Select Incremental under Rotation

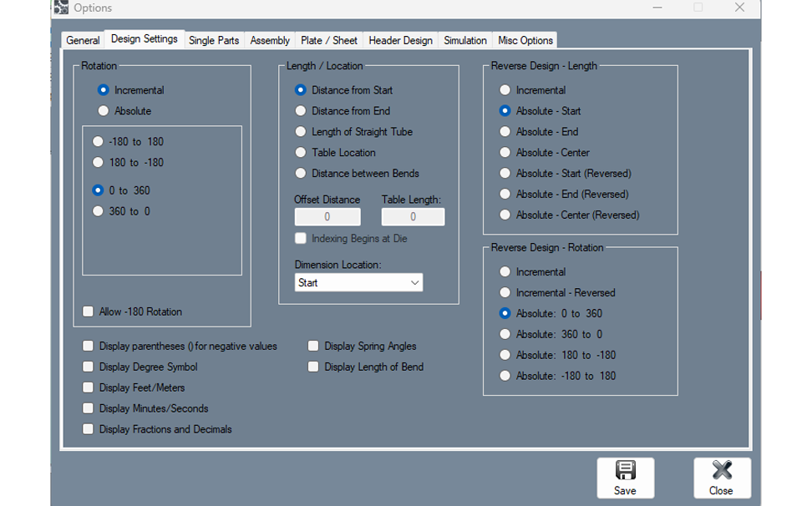pyautogui.click(x=131, y=90)
